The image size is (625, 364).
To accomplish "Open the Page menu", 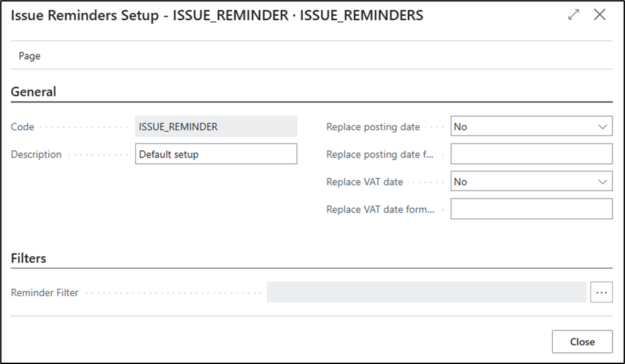I will [30, 56].
